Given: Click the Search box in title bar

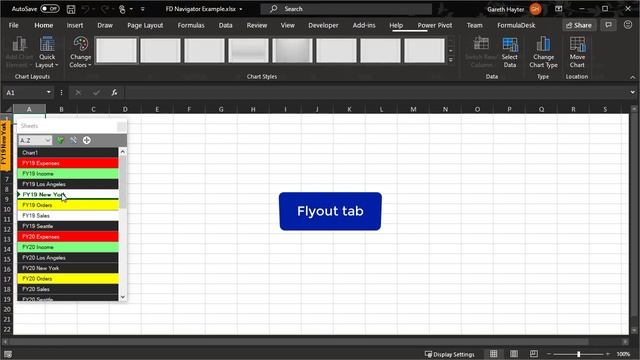Looking at the screenshot, I should point(346,9).
